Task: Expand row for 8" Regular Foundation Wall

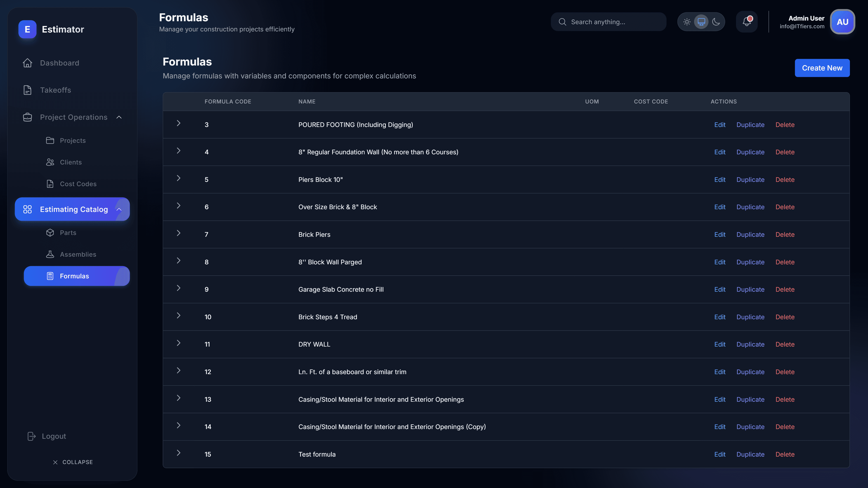Action: click(x=179, y=150)
